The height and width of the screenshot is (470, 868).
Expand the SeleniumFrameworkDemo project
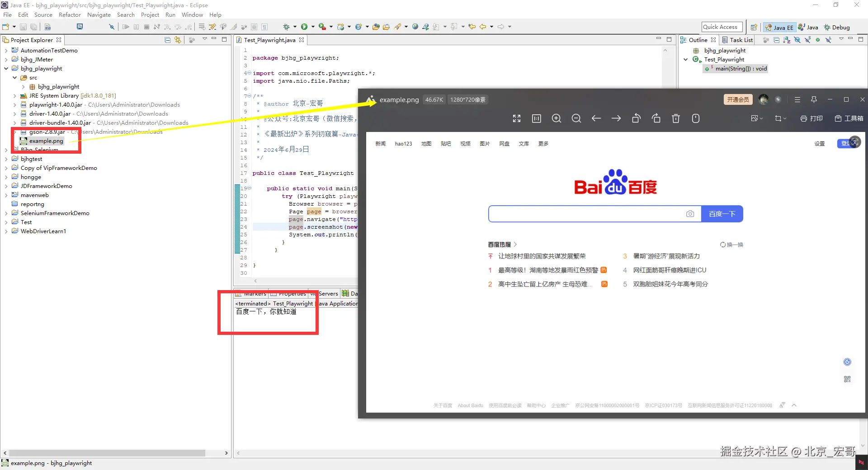(6, 213)
